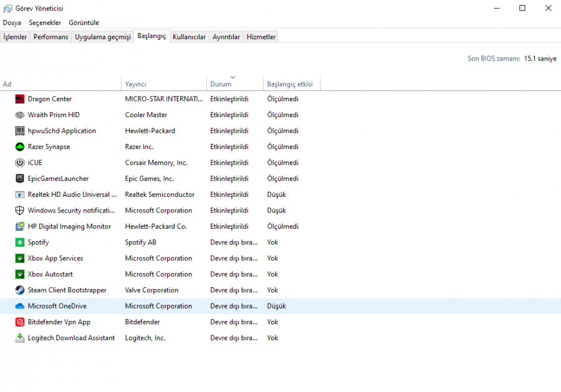Switch to the Performans tab
Image resolution: width=561 pixels, height=392 pixels.
pyautogui.click(x=50, y=37)
